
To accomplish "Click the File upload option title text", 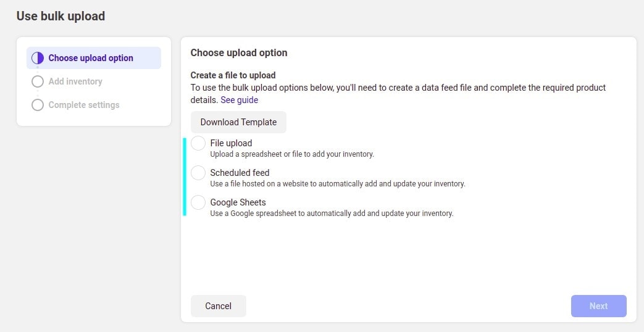I will [231, 143].
